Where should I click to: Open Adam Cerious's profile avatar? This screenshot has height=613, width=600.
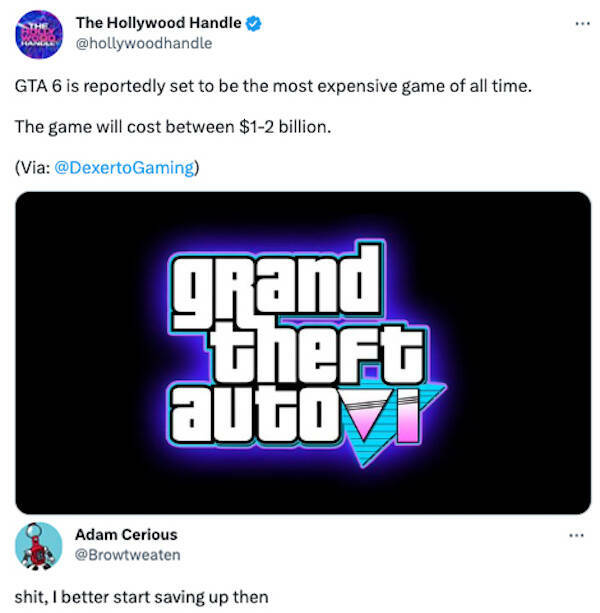pos(38,545)
